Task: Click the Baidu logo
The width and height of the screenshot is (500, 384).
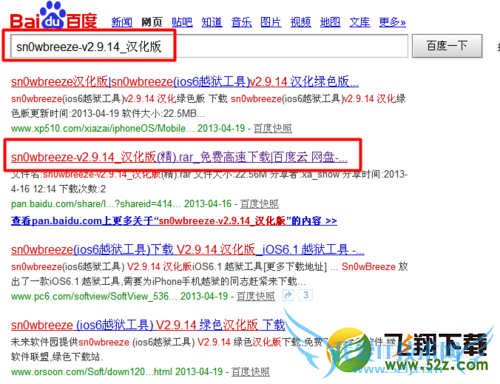Action: 53,16
